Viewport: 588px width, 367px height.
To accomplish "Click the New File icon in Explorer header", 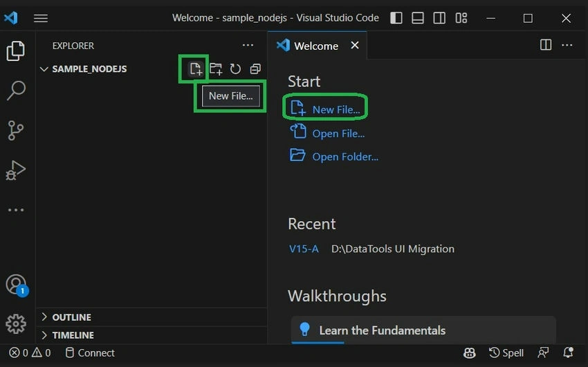I will pos(196,69).
